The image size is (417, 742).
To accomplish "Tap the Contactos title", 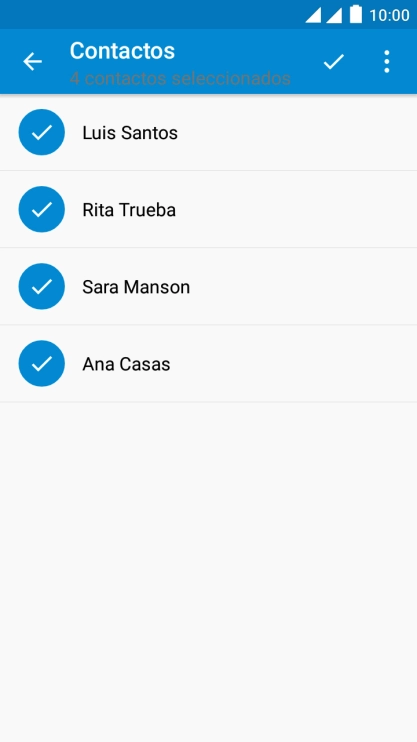I will 122,51.
